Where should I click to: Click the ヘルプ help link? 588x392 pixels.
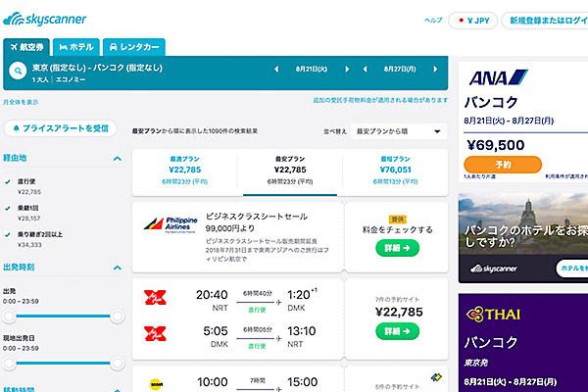pos(433,21)
